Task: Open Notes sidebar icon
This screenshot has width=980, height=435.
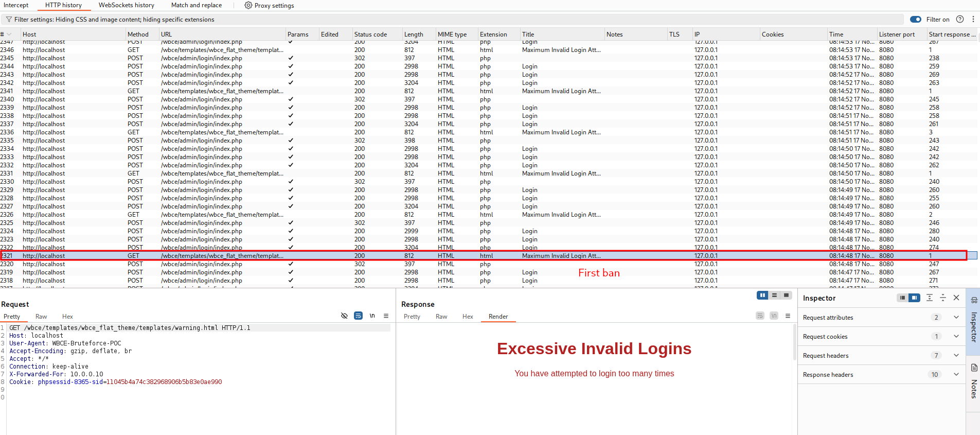Action: coord(974,368)
